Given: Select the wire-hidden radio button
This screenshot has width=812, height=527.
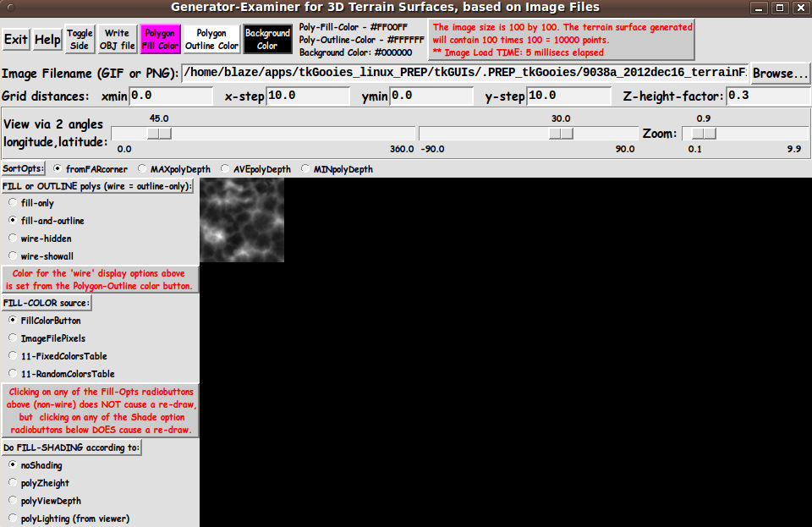Looking at the screenshot, I should tap(40, 239).
